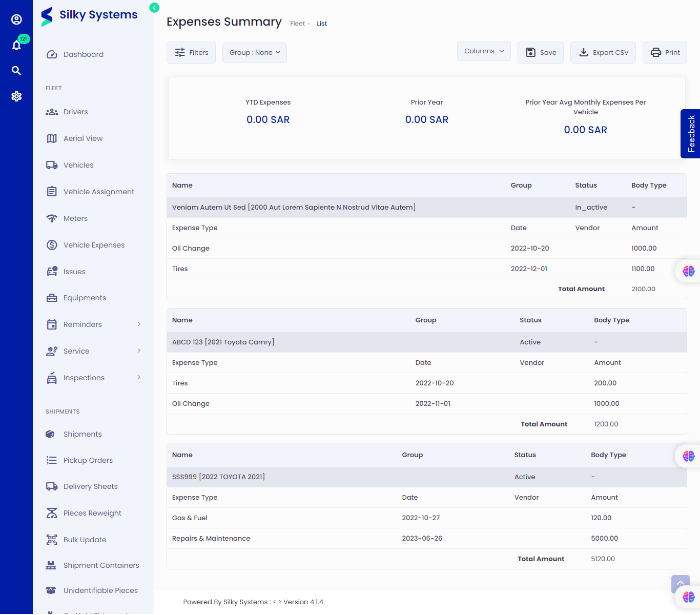Open the Feedback side tab

click(x=691, y=134)
